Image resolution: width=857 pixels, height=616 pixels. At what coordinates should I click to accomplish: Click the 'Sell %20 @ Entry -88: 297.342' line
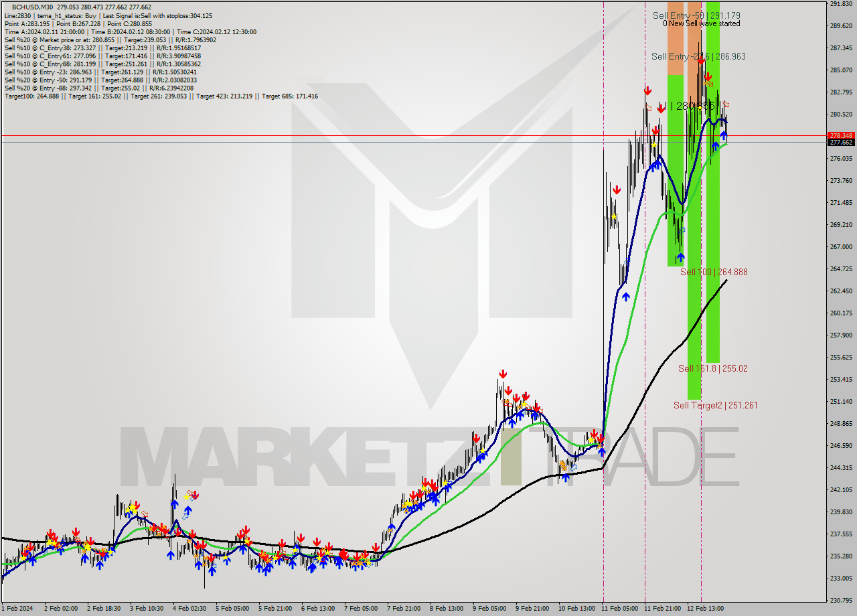[x=99, y=88]
